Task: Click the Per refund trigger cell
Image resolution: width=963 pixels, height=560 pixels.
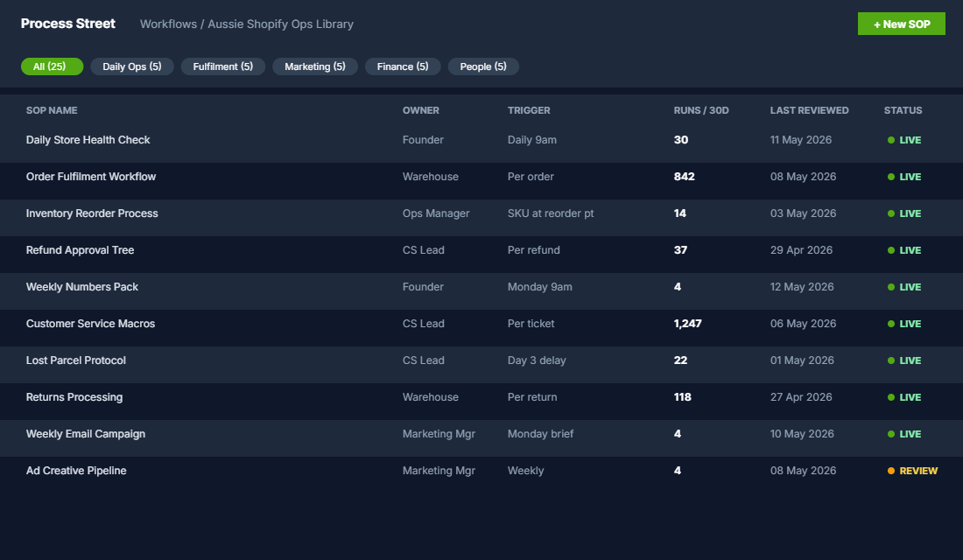Action: 534,250
